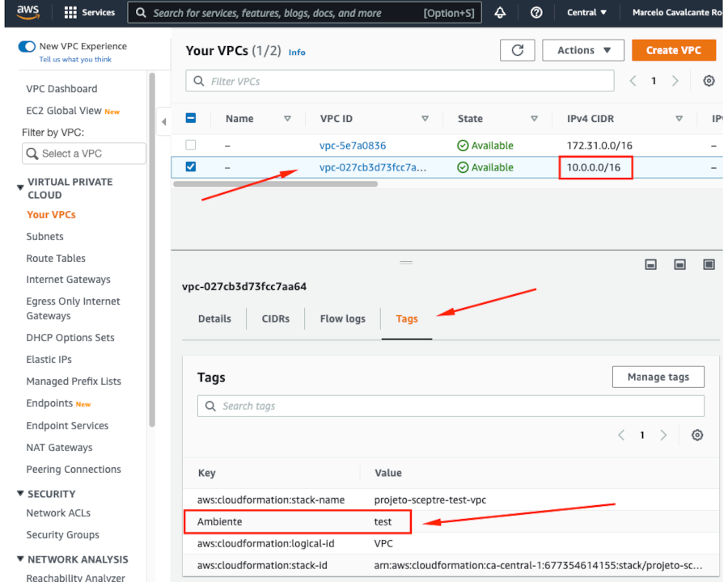The height and width of the screenshot is (582, 728).
Task: Open the notifications bell icon
Action: click(500, 12)
